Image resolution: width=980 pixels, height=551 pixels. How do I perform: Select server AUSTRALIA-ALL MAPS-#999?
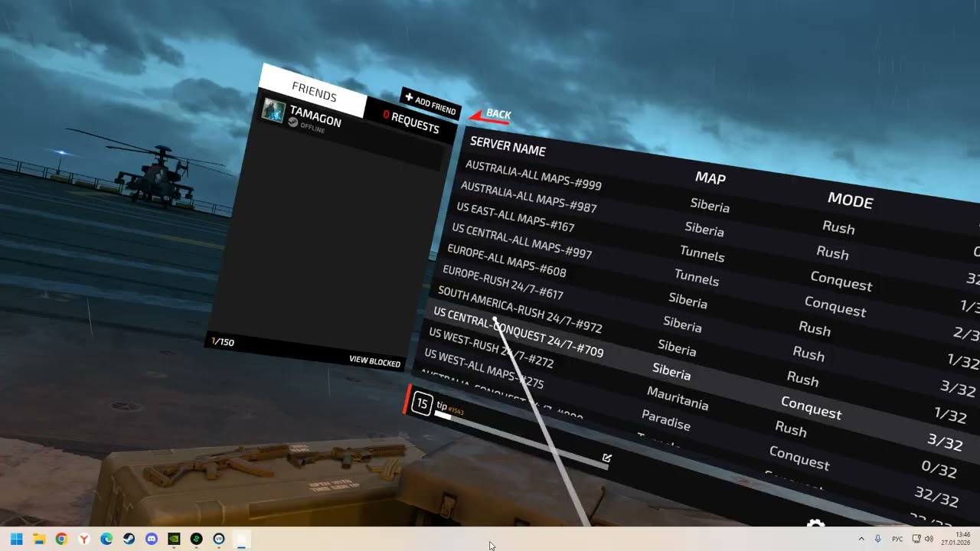coord(533,176)
